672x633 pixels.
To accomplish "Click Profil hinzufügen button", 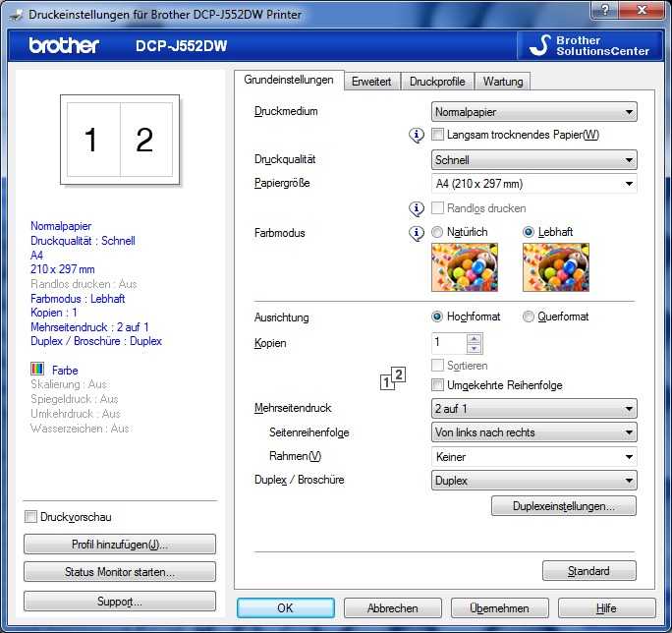I will (x=120, y=545).
